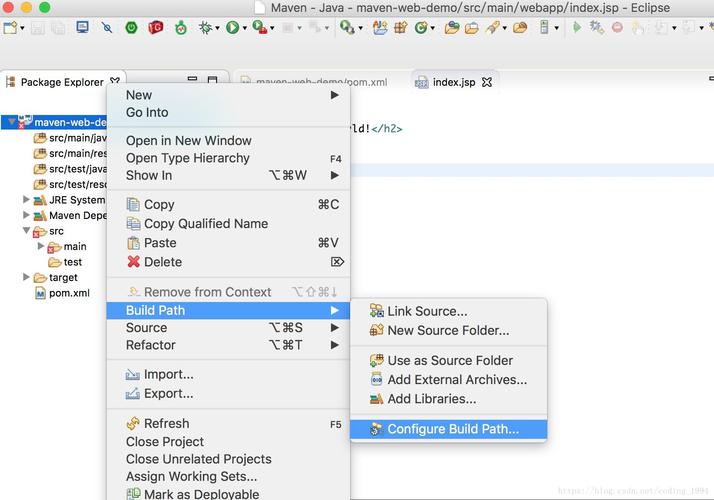Select the test folder in tree
Image resolution: width=714 pixels, height=500 pixels.
tap(72, 262)
